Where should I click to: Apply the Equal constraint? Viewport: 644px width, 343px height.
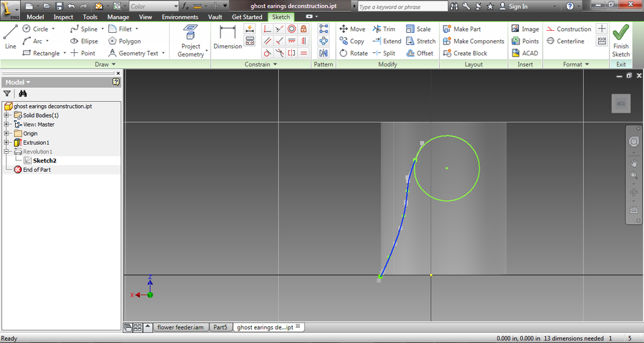tap(304, 53)
